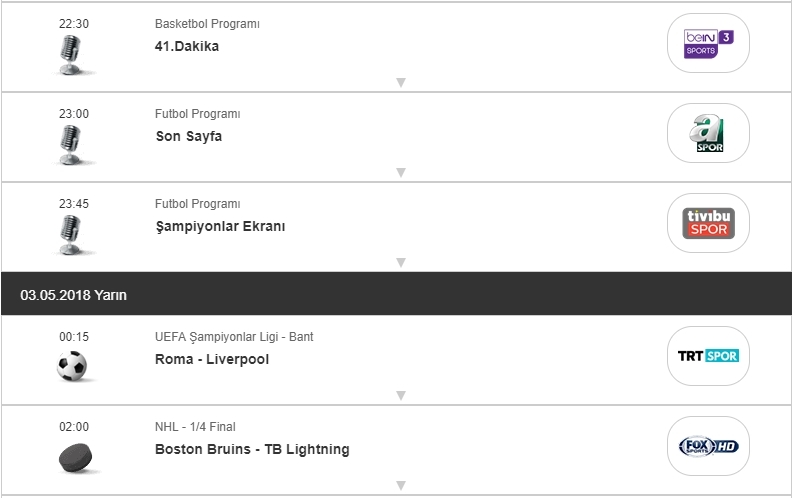Open the beIN Sports 3 channel logo

(708, 44)
